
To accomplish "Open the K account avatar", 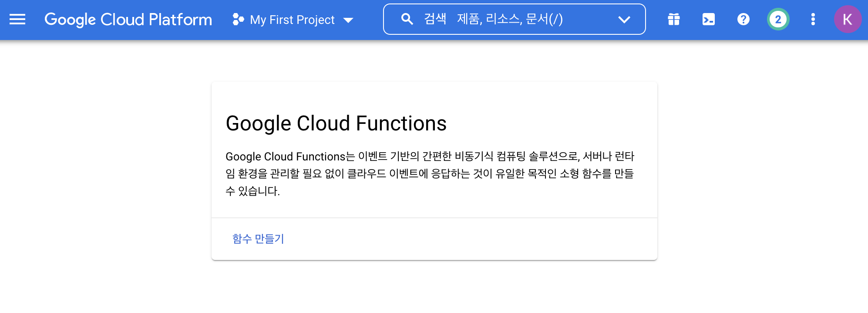I will (848, 19).
